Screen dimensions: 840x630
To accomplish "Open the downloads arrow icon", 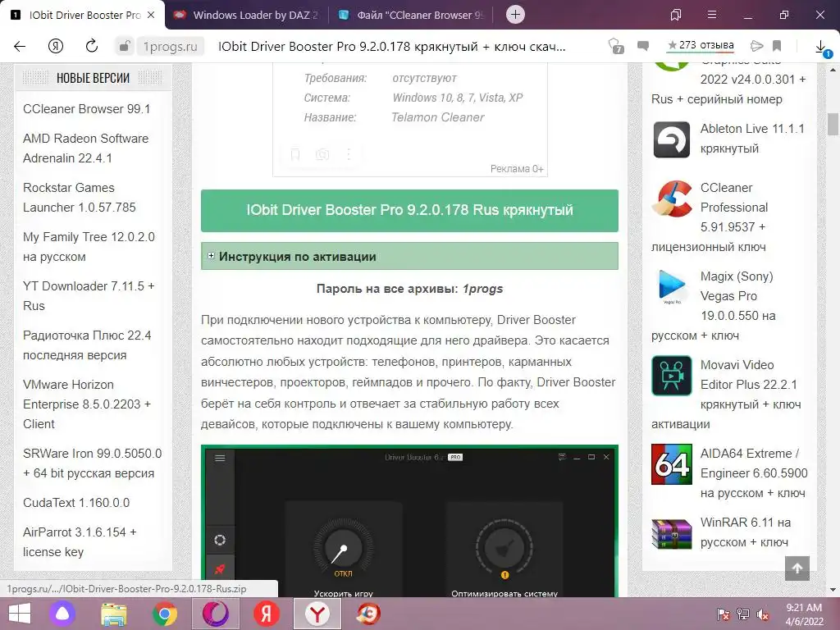I will [x=820, y=47].
